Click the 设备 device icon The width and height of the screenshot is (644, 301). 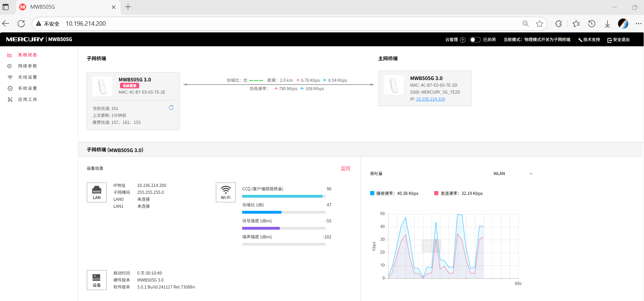(x=97, y=280)
